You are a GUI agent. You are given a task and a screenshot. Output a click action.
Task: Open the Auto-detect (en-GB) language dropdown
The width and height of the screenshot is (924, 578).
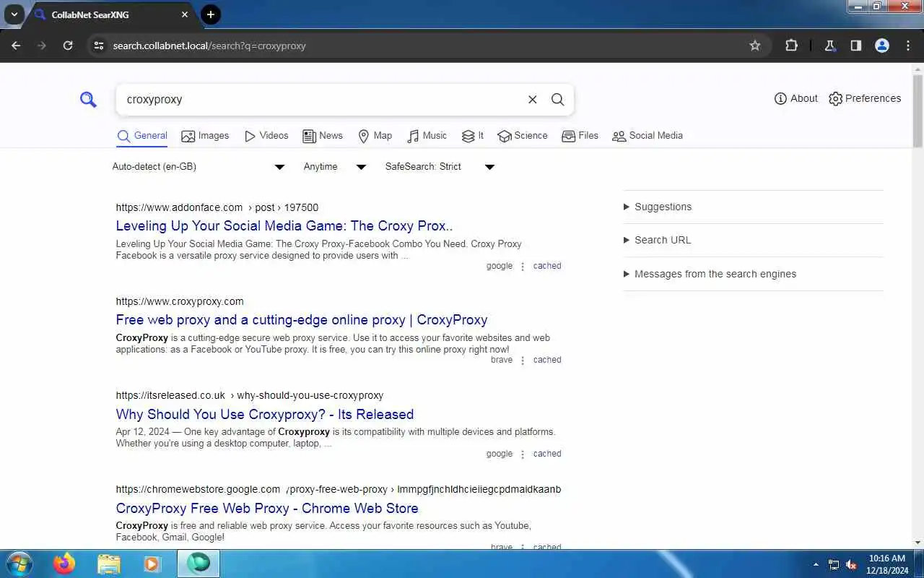(199, 167)
